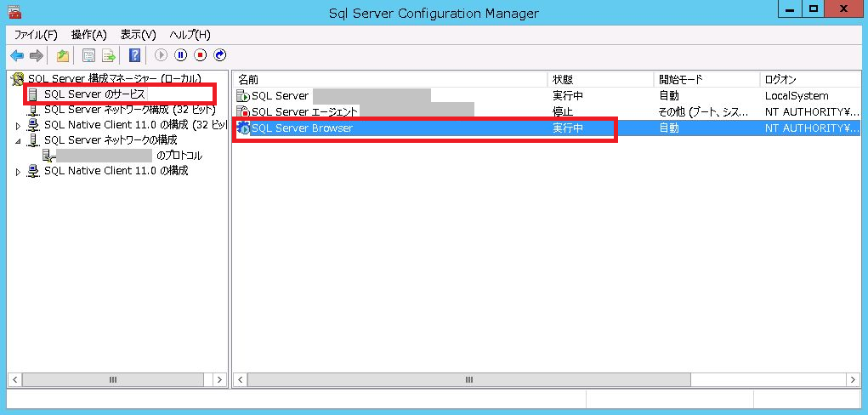Expand SQL Native Client 11.0 の構成 node
This screenshot has width=868, height=415.
[18, 173]
